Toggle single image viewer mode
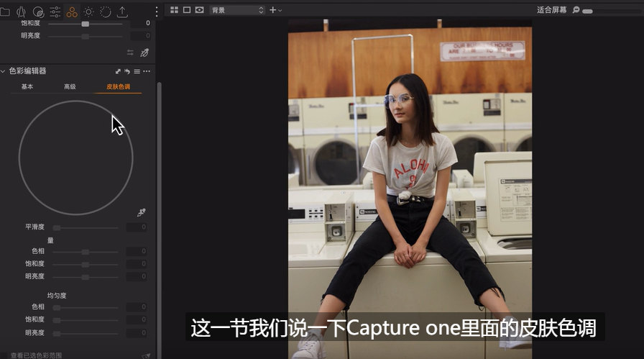The width and height of the screenshot is (644, 359). coord(186,10)
